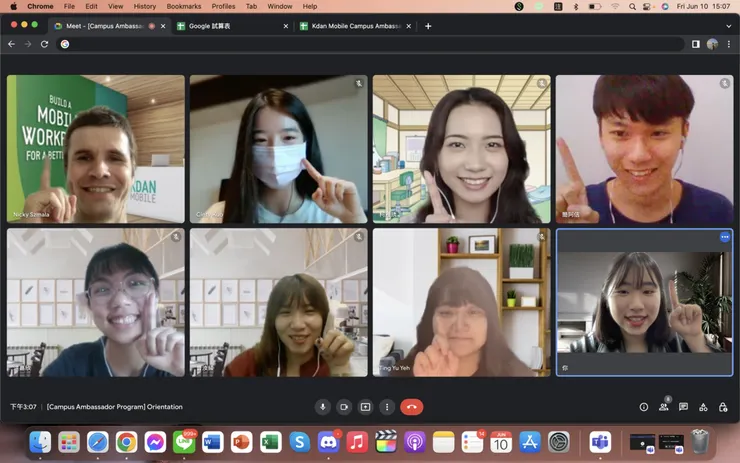Click the Chrome address bar
The image size is (740, 463).
point(370,44)
